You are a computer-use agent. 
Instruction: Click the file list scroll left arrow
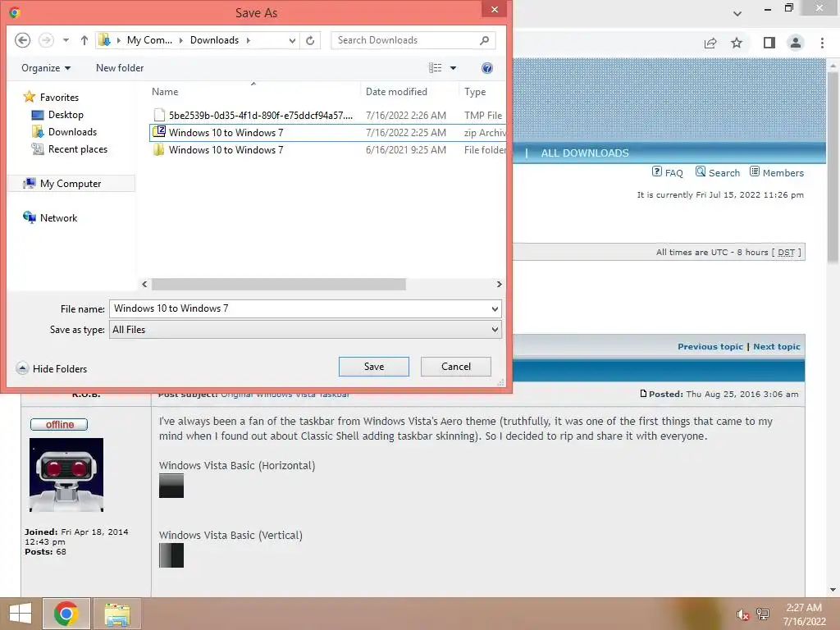pyautogui.click(x=144, y=284)
